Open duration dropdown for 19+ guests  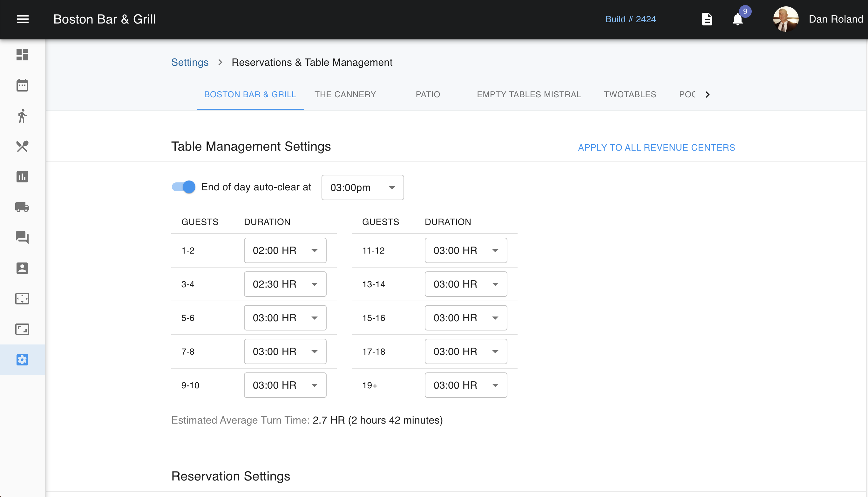click(466, 385)
